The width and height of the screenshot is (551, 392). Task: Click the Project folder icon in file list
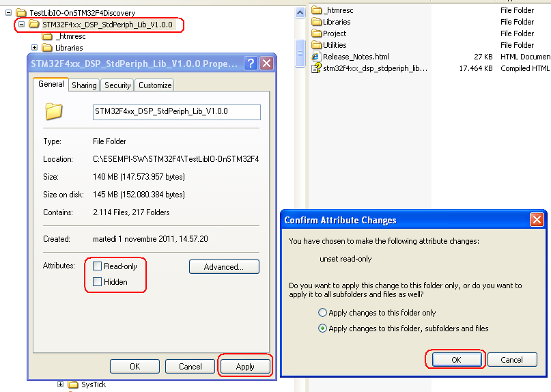[317, 33]
